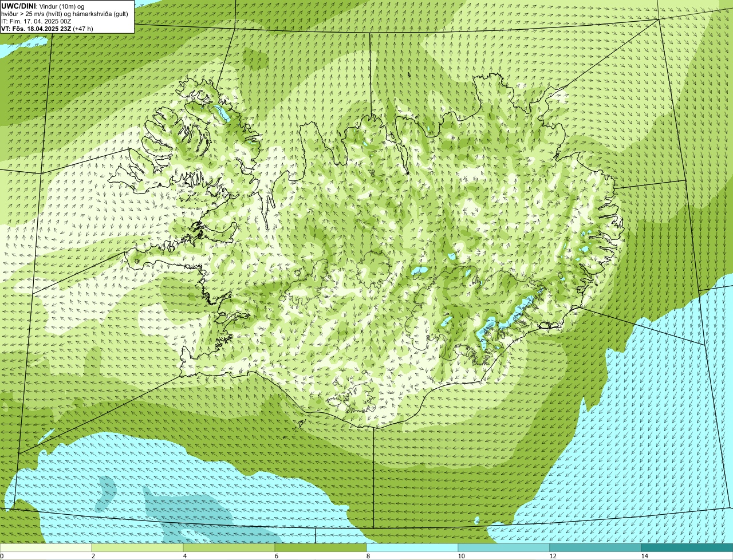
Task: Click the 'hviður > 25 m/s' legend line
Action: point(64,13)
